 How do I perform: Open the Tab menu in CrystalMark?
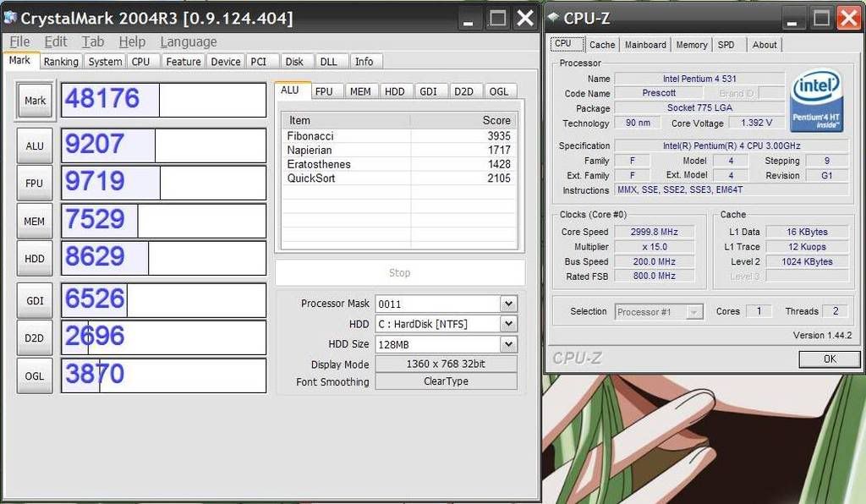click(93, 42)
